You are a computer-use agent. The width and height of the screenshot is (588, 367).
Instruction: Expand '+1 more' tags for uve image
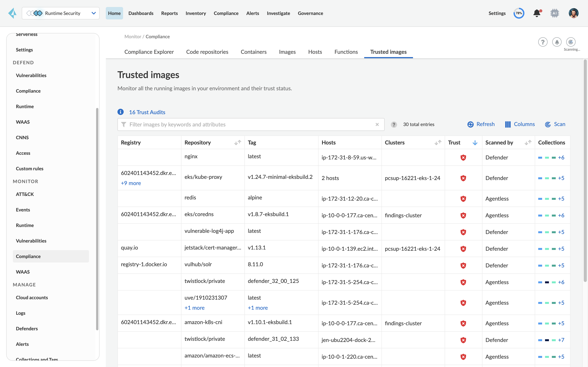tap(258, 308)
